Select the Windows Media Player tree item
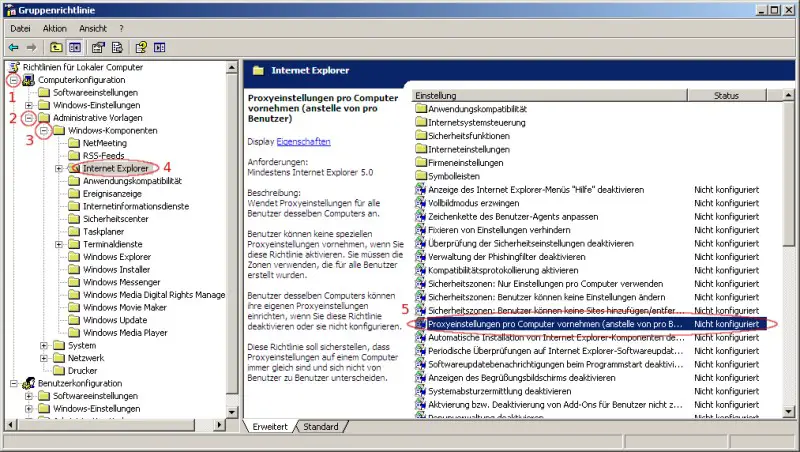The image size is (800, 452). 126,333
